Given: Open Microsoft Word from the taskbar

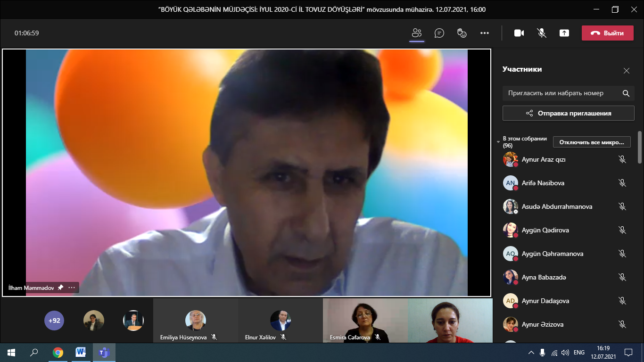Looking at the screenshot, I should pos(81,352).
